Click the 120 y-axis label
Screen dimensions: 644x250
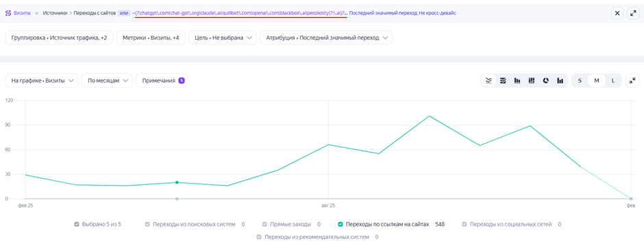coord(10,100)
